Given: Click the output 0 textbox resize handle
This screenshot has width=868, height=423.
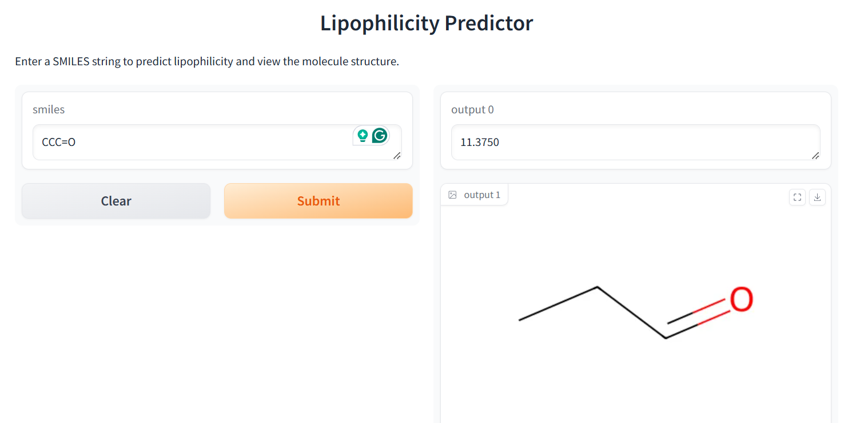Looking at the screenshot, I should [x=815, y=156].
